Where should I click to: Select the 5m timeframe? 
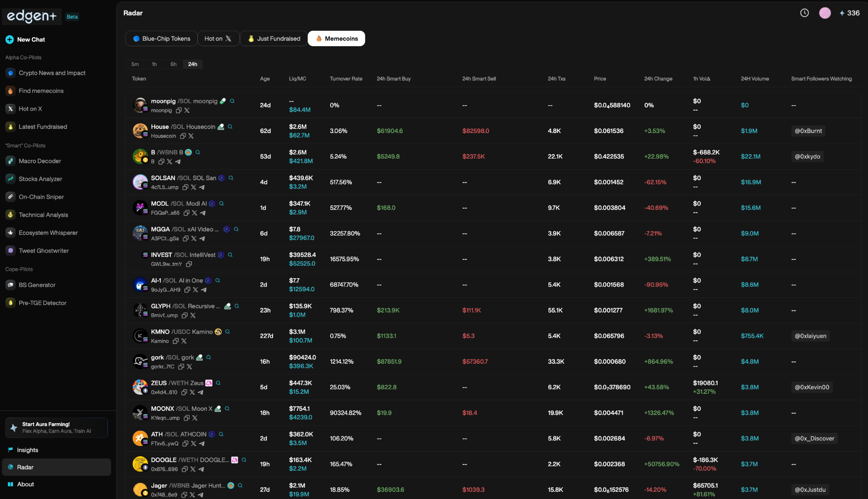(x=135, y=64)
